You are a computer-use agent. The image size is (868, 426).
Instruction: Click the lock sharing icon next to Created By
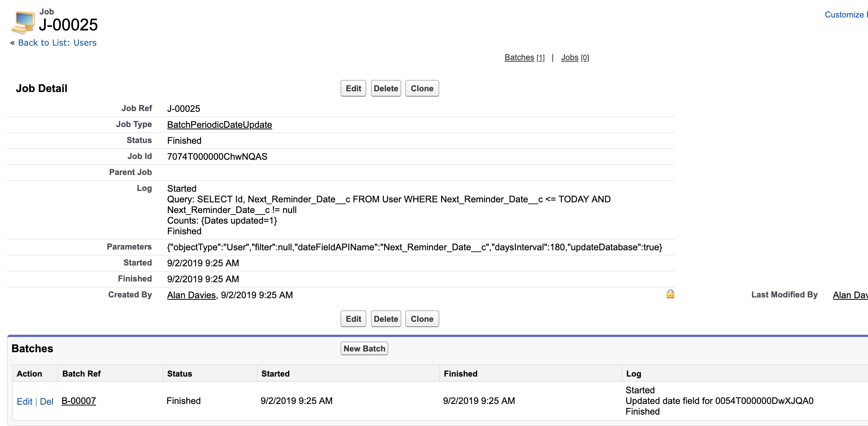coord(670,294)
